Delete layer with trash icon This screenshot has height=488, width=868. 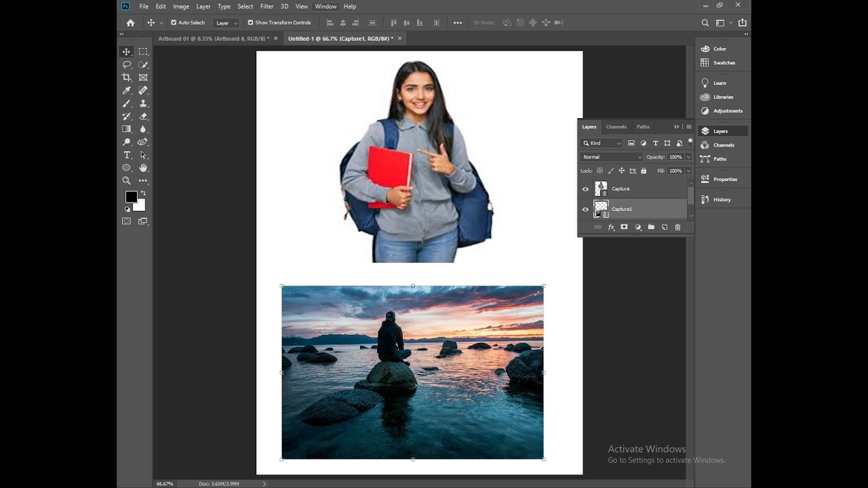click(677, 227)
